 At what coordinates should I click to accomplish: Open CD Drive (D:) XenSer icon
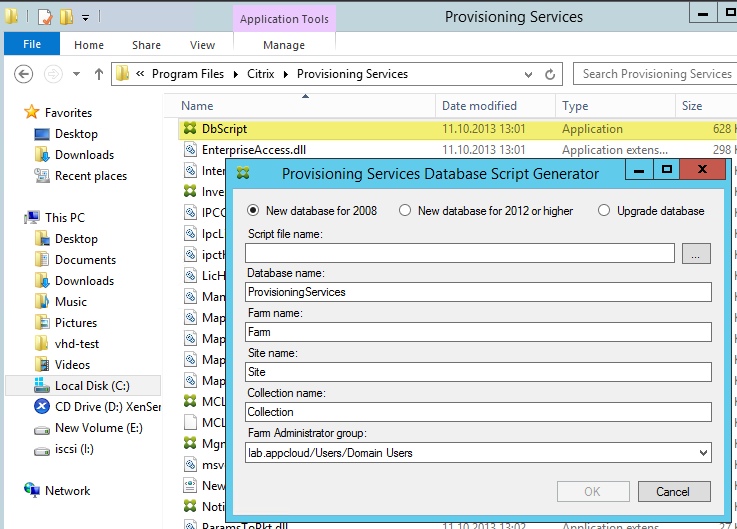tap(42, 406)
